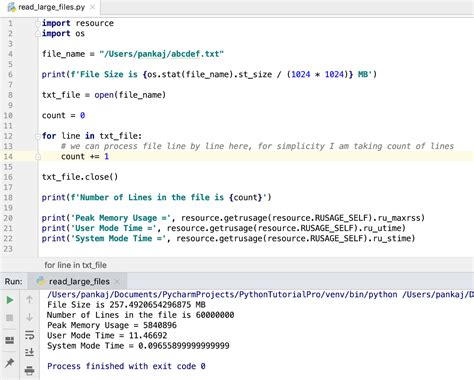Click the up the stack trace arrow
474x380 pixels.
click(29, 300)
